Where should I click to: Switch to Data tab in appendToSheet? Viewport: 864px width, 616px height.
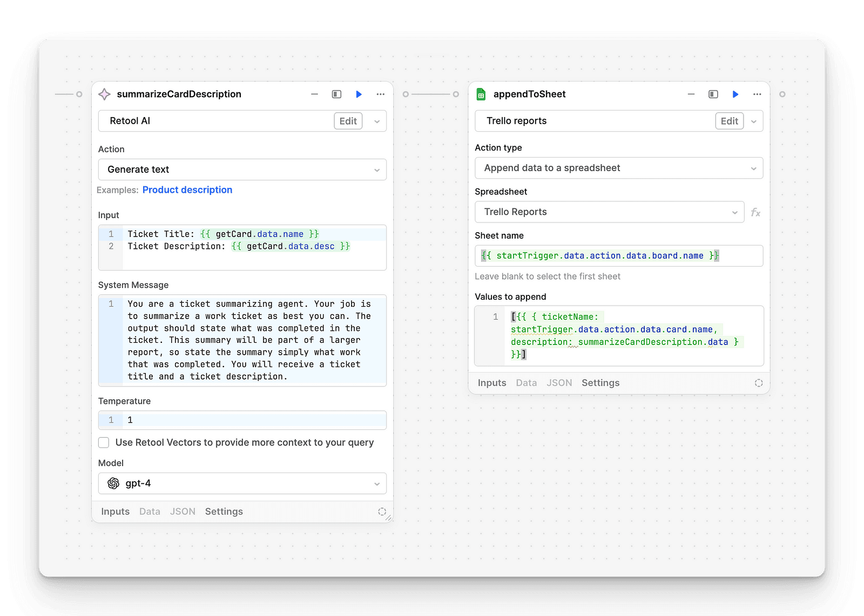526,383
